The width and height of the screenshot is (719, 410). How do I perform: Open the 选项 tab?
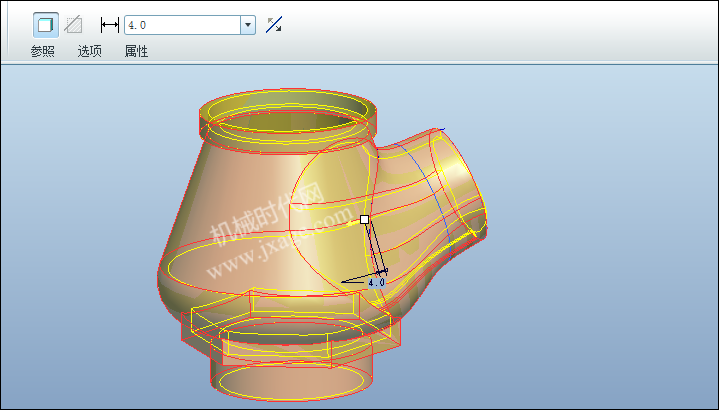point(89,51)
